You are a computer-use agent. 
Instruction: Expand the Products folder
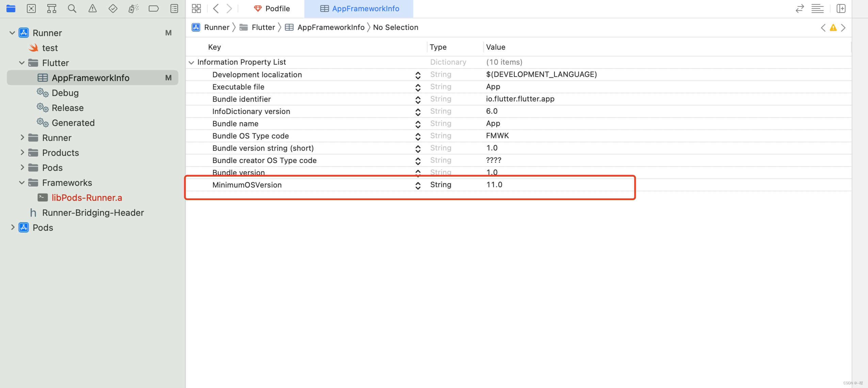coord(22,152)
